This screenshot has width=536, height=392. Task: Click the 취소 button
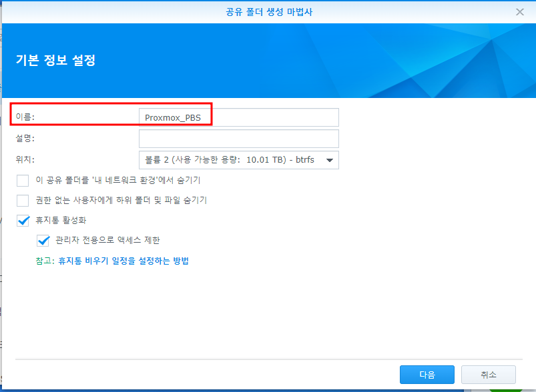[x=488, y=375]
